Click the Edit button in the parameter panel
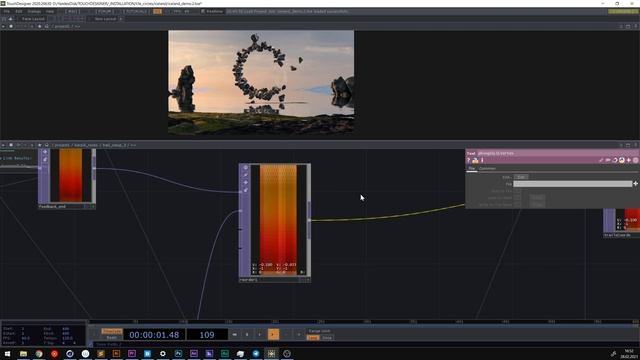 521,177
